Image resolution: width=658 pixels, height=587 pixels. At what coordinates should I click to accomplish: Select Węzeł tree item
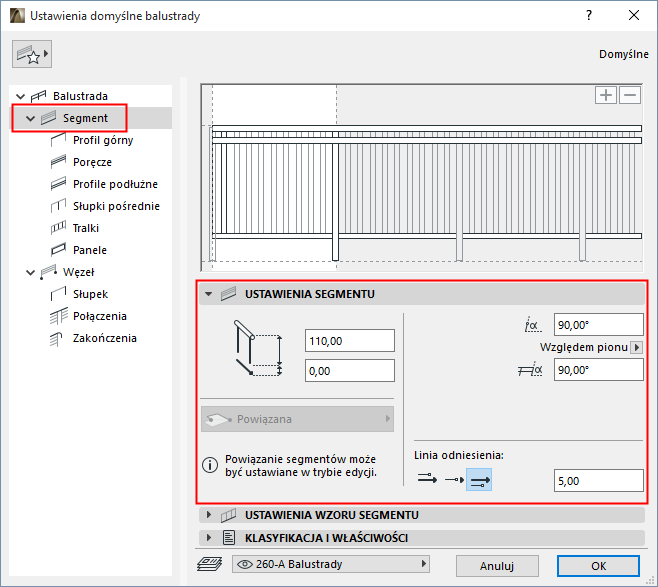(78, 272)
